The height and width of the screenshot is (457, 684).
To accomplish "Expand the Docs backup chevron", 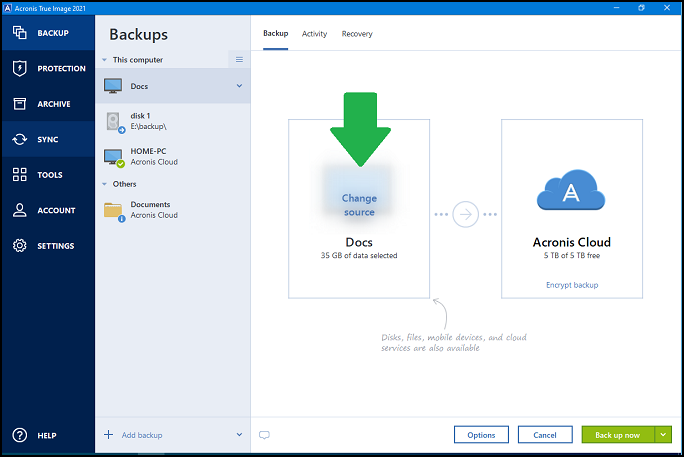I will (239, 86).
